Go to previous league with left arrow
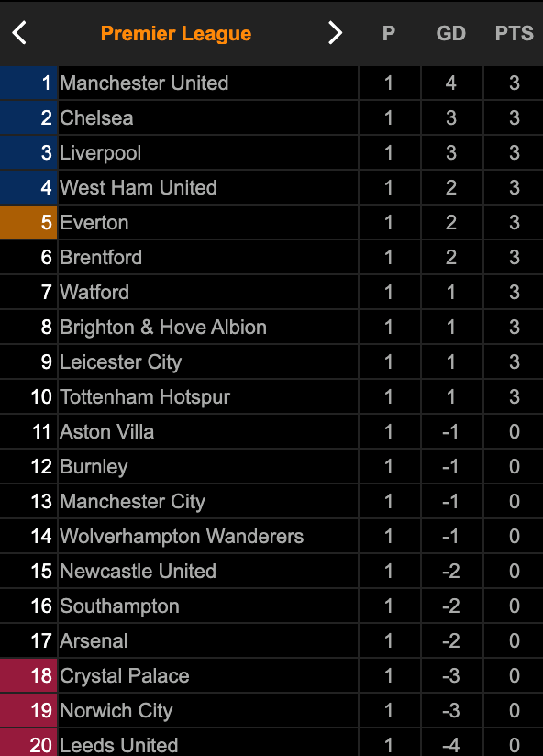Screen dimensions: 543x756 click(x=19, y=33)
